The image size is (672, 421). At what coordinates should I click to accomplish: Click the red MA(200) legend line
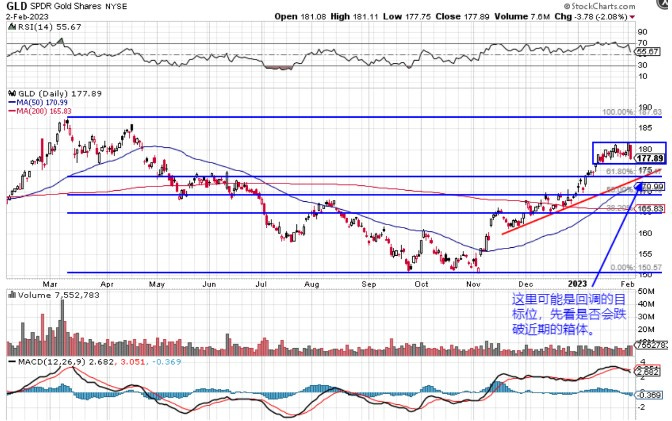[12, 111]
